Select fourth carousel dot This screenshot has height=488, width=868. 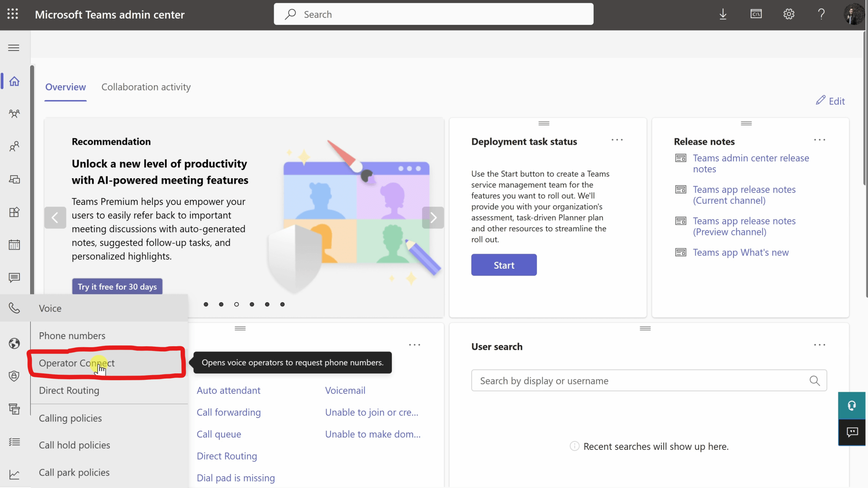coord(252,304)
